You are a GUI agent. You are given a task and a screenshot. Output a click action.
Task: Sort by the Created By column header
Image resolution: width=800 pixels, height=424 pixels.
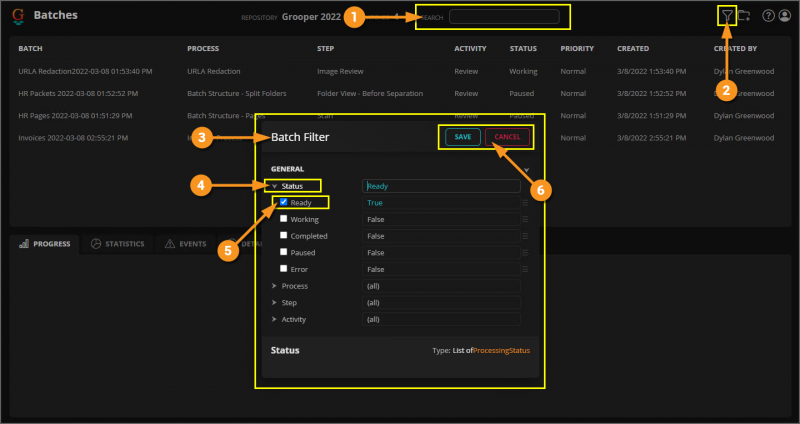click(735, 48)
